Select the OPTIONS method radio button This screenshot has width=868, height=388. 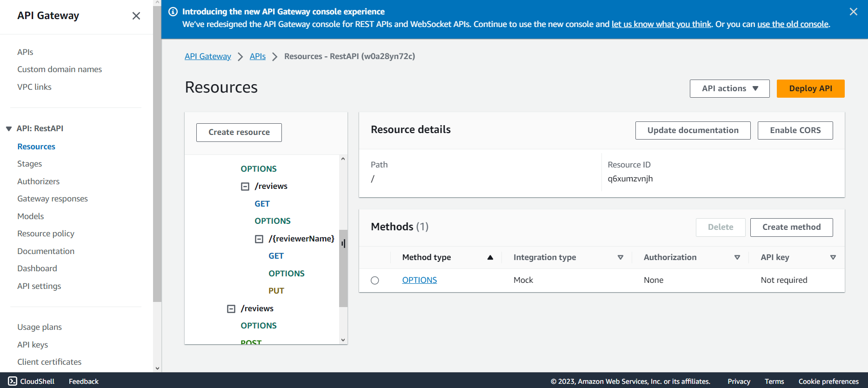[375, 281]
